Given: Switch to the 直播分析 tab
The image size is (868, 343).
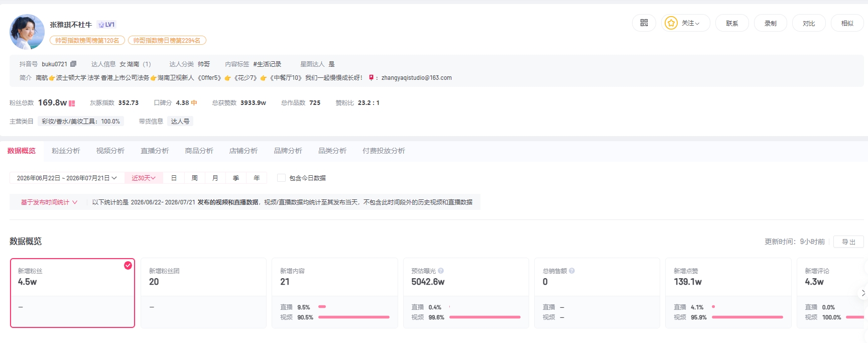Looking at the screenshot, I should [x=155, y=151].
